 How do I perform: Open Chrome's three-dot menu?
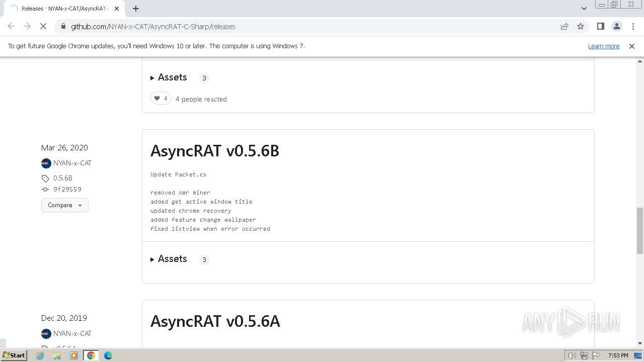point(632,27)
